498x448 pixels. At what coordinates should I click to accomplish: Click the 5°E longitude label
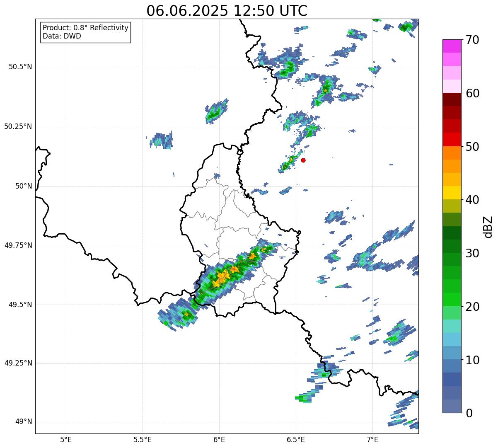click(66, 439)
